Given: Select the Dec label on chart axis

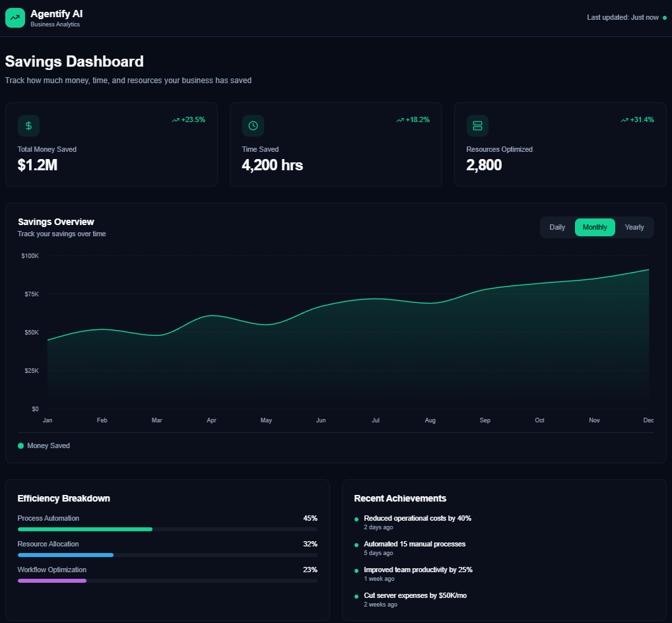Looking at the screenshot, I should (x=648, y=420).
